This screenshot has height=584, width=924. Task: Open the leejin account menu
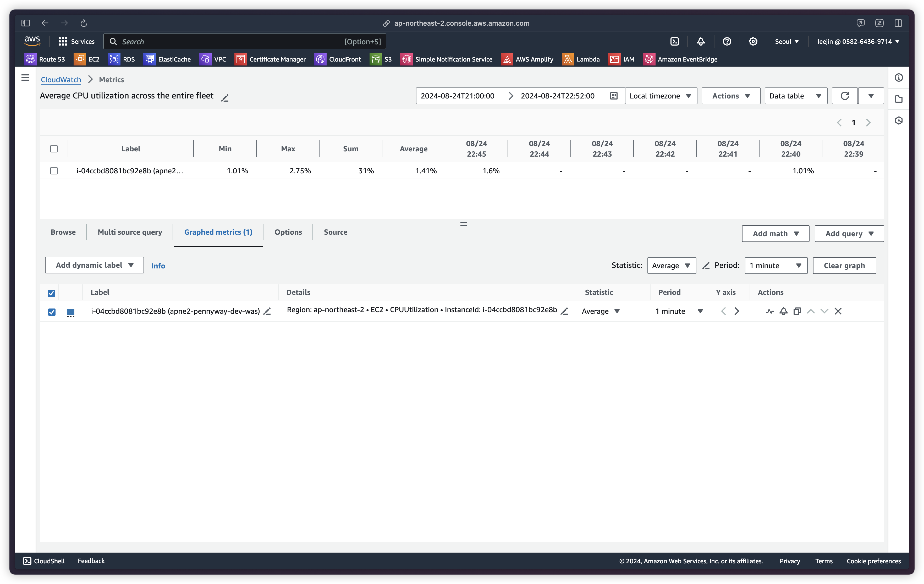[x=858, y=41]
